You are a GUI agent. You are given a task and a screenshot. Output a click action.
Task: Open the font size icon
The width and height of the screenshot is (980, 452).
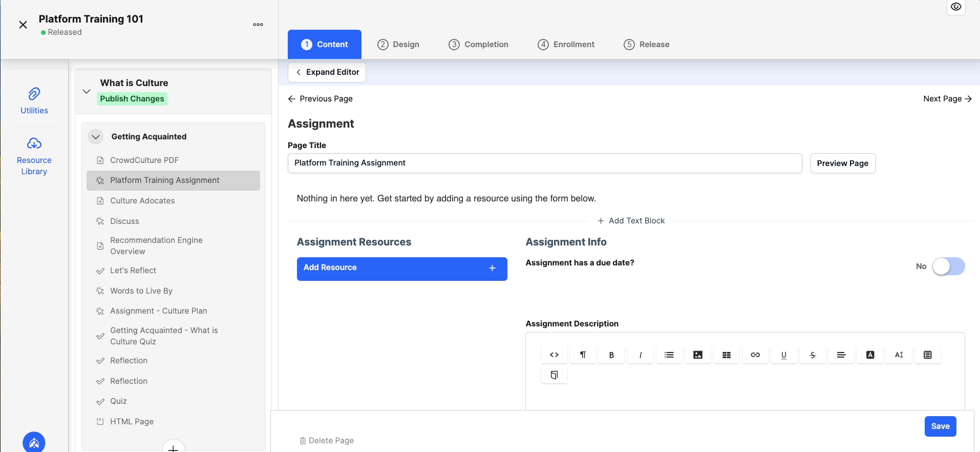click(x=899, y=355)
